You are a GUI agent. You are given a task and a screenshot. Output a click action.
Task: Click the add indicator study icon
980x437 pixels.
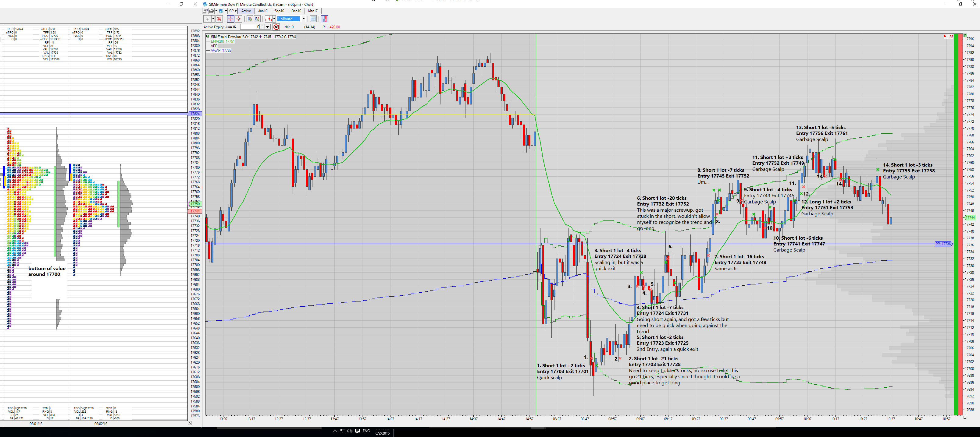pos(250,19)
